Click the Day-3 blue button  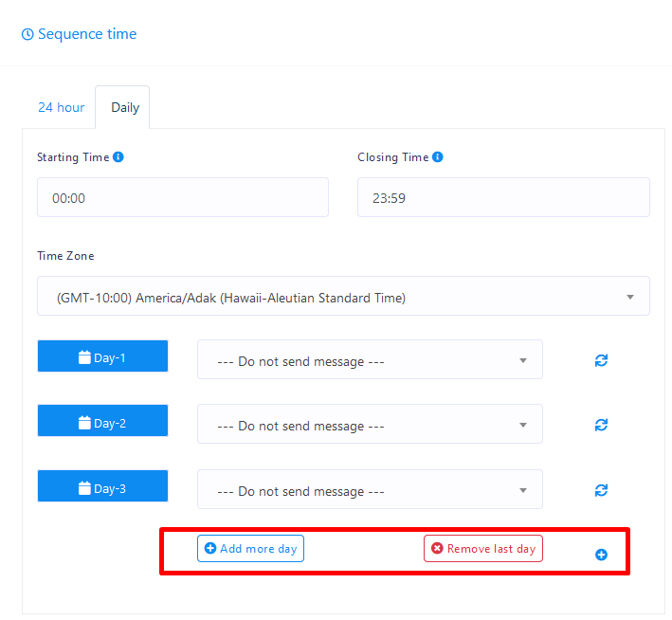click(x=102, y=487)
